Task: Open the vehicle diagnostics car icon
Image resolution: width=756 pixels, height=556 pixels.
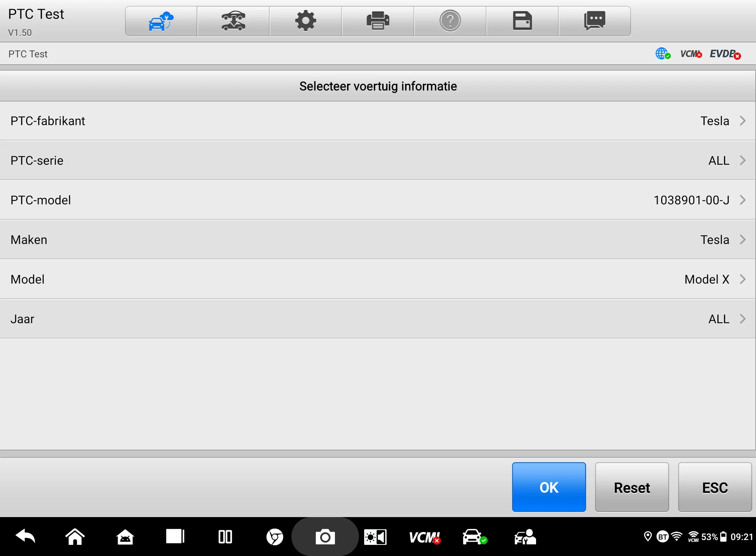Action: point(475,537)
